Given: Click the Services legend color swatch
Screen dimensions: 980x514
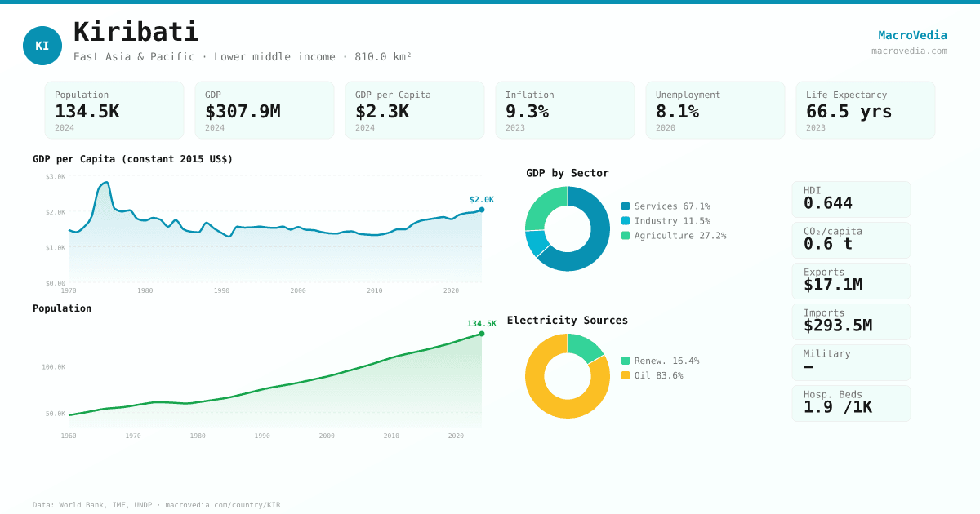Looking at the screenshot, I should click(626, 206).
